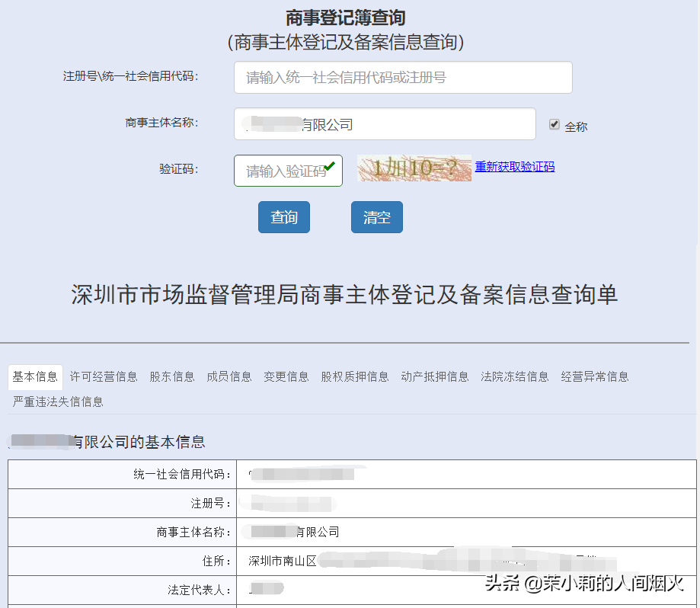Viewport: 700px width, 608px height.
Task: Refresh captcha via 重新获取验证码 link
Action: click(x=515, y=166)
